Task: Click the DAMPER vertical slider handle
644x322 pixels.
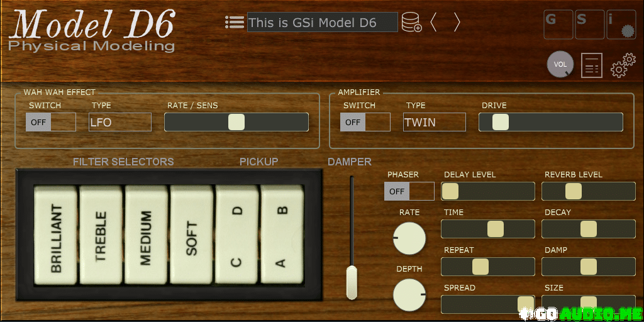Action: point(352,282)
